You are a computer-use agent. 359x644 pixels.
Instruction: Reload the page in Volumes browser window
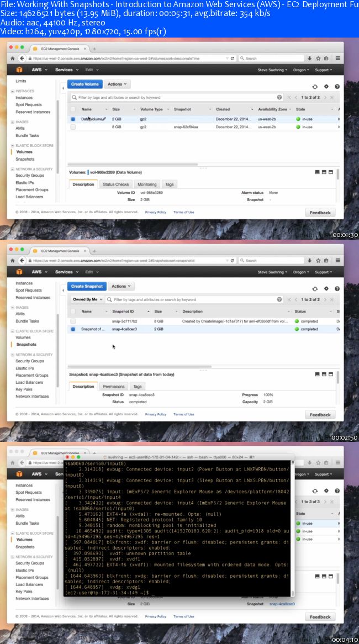point(232,59)
